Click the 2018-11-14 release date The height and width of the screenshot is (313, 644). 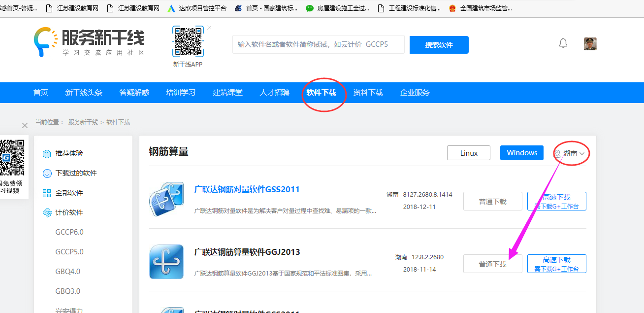(x=419, y=270)
